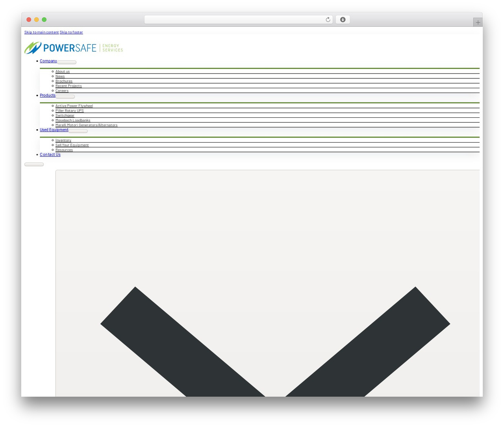Select Piller Rotary UPS product

click(69, 111)
